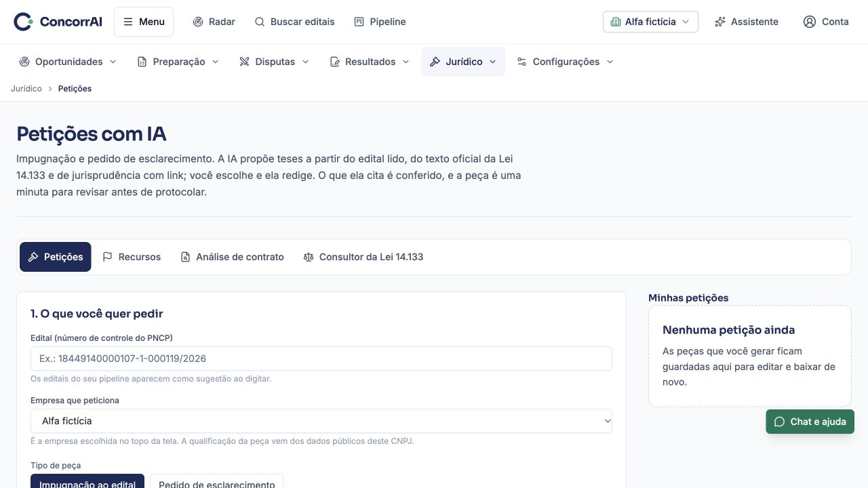Click the Disputas crossed-swords icon
Screen dimensions: 868x488
click(x=245, y=62)
